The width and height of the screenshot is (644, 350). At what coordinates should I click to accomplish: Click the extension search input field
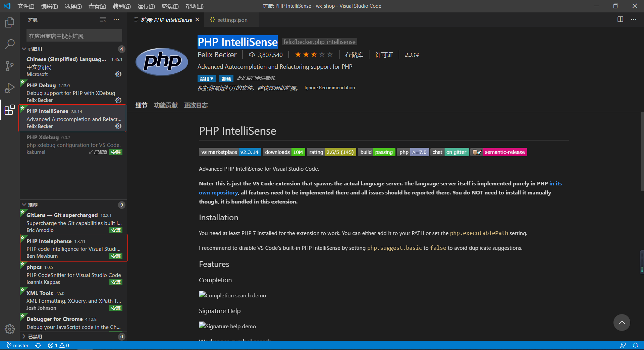(74, 36)
